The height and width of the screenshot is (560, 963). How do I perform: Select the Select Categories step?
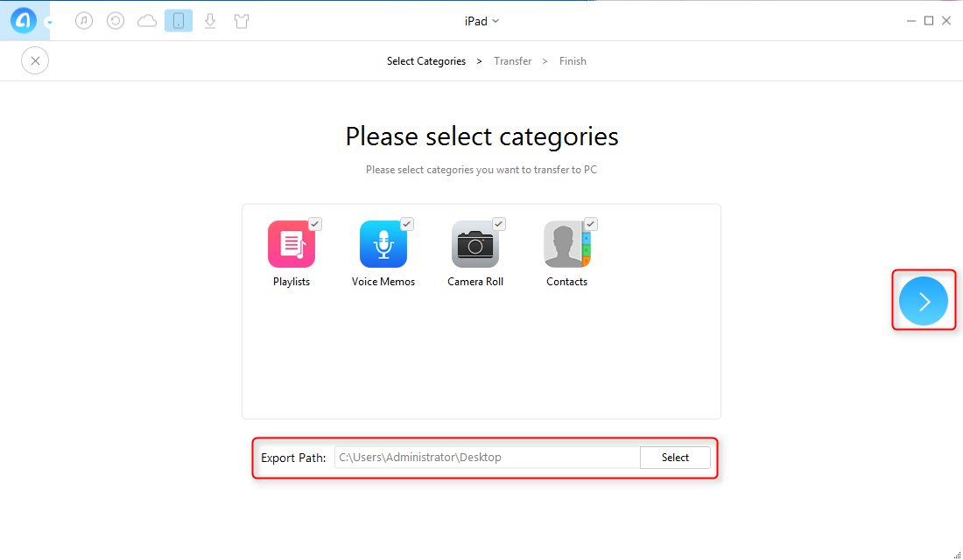point(426,61)
